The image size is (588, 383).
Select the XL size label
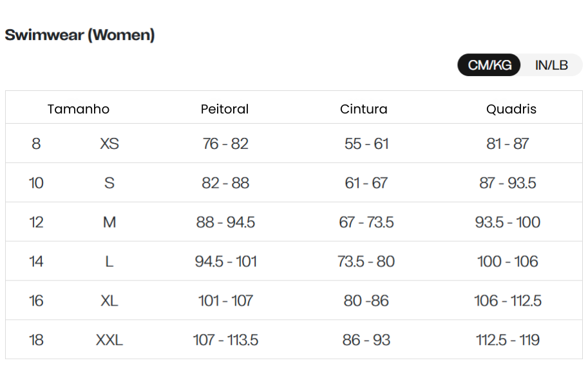pos(109,300)
